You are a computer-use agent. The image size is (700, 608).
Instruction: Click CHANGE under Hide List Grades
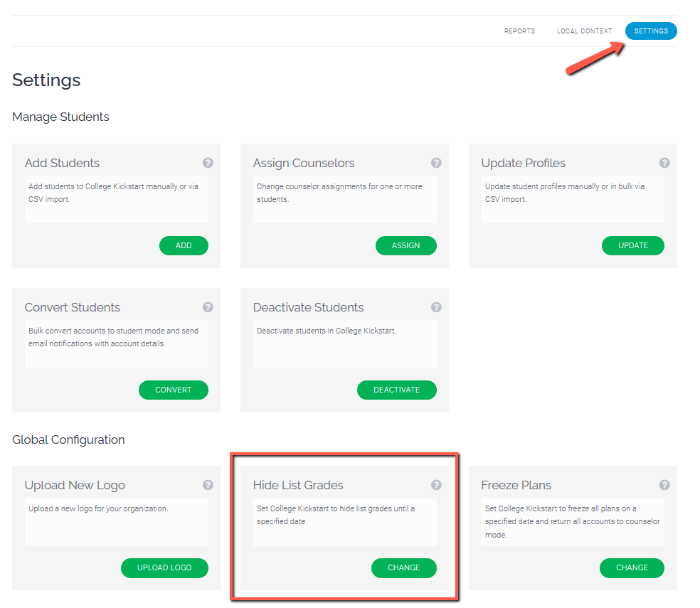coord(403,568)
